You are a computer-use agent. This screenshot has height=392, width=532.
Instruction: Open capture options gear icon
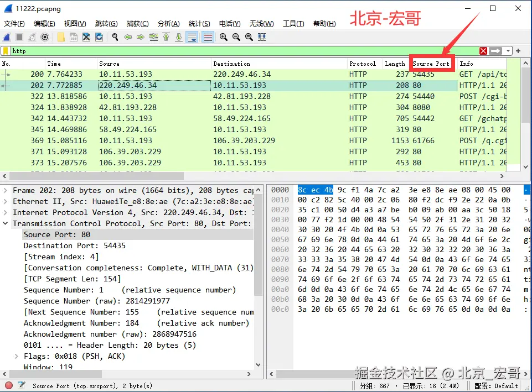(x=45, y=37)
